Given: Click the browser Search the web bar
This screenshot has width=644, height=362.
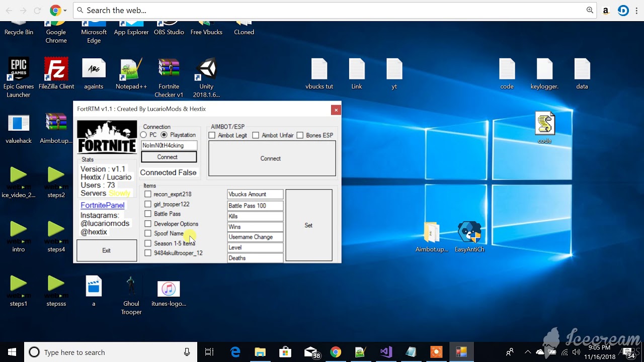Looking at the screenshot, I should [x=335, y=10].
